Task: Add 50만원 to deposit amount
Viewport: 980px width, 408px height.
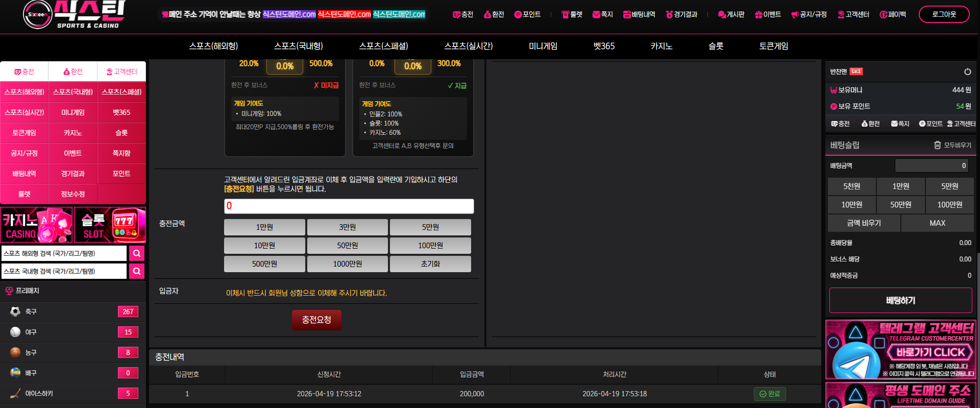Action: pos(347,246)
